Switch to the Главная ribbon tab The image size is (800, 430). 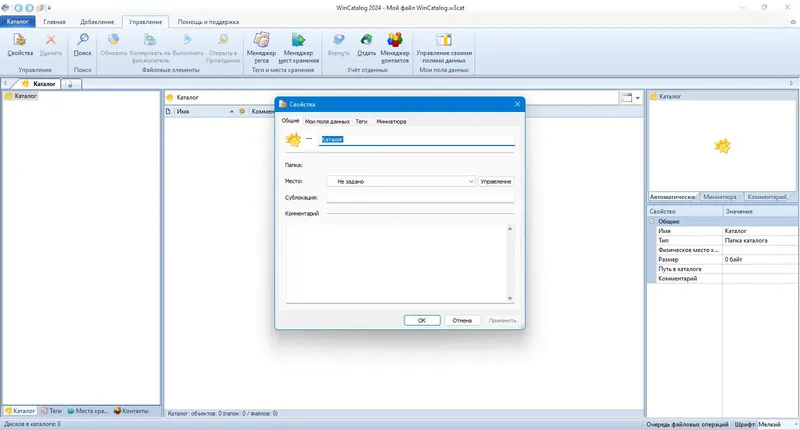54,22
